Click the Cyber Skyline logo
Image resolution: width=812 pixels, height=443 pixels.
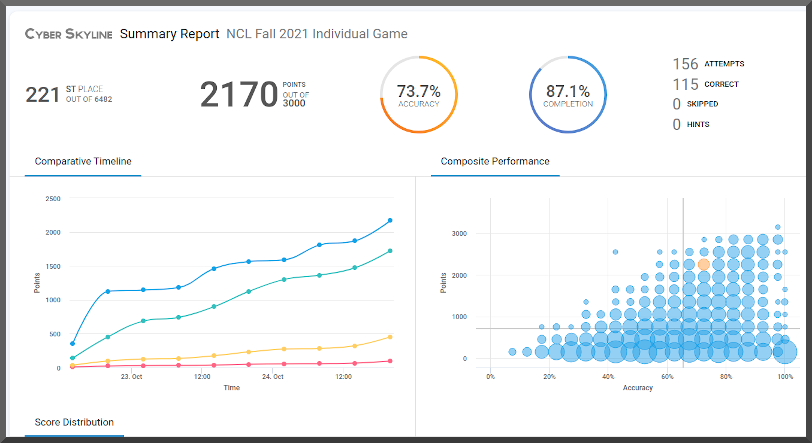pyautogui.click(x=68, y=34)
